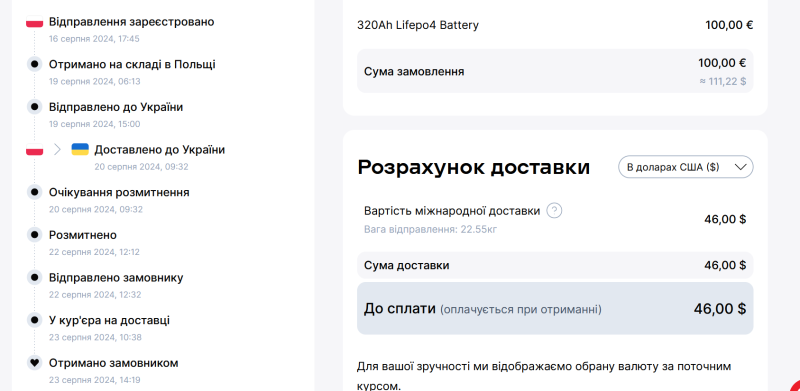The width and height of the screenshot is (800, 391).
Task: Click the heart marker beside 'Отримано замовником'
Action: click(x=34, y=363)
